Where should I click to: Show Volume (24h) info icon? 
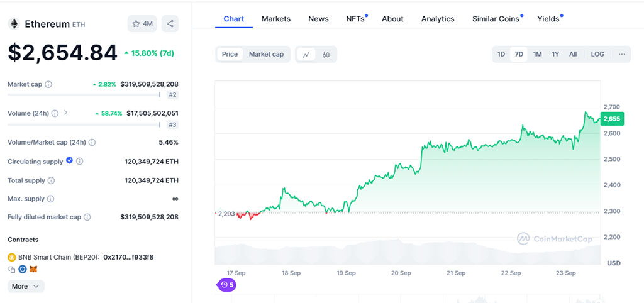click(55, 113)
